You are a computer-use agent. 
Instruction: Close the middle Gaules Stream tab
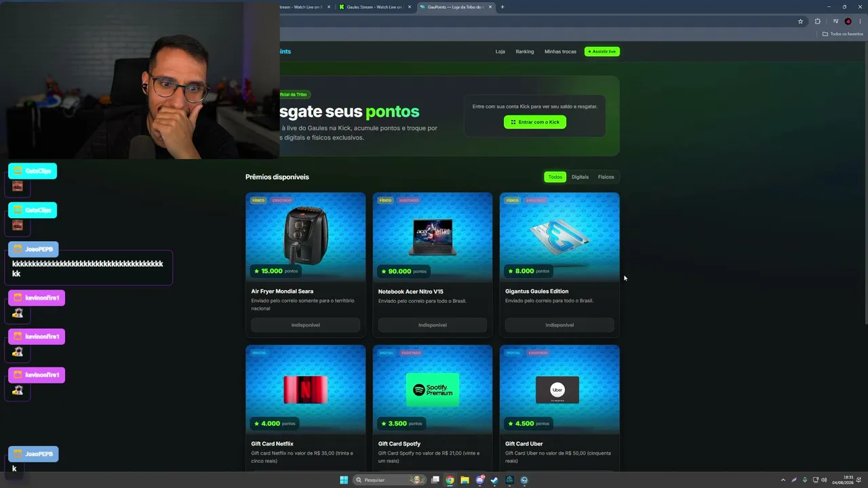pyautogui.click(x=410, y=7)
